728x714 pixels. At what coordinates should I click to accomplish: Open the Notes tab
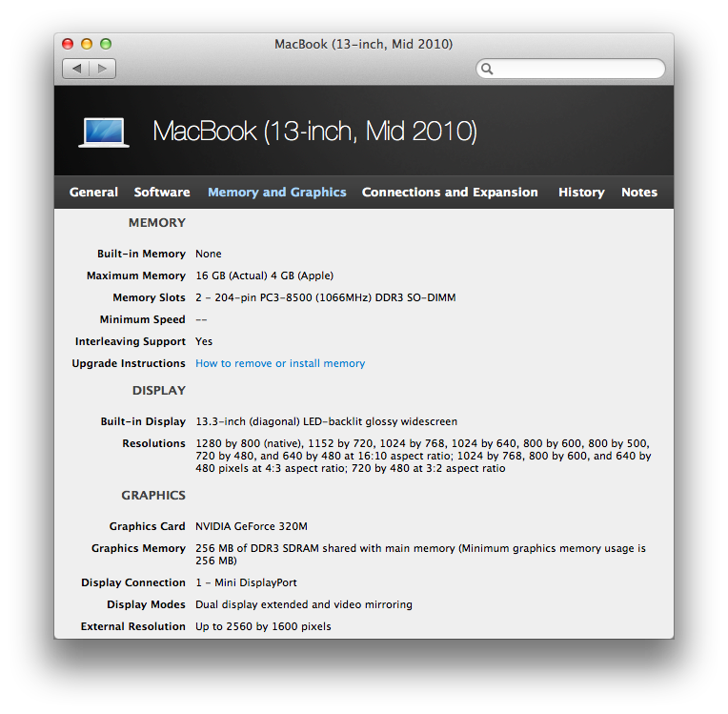click(x=639, y=192)
